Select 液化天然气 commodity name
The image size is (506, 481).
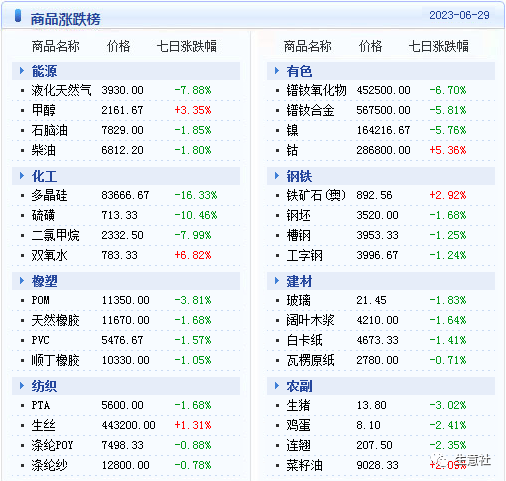point(61,90)
